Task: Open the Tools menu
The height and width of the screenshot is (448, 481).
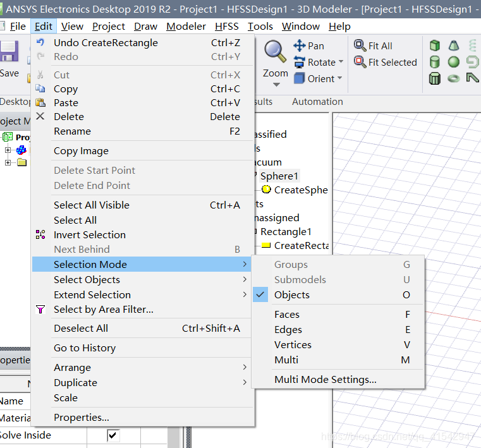Action: pyautogui.click(x=260, y=27)
